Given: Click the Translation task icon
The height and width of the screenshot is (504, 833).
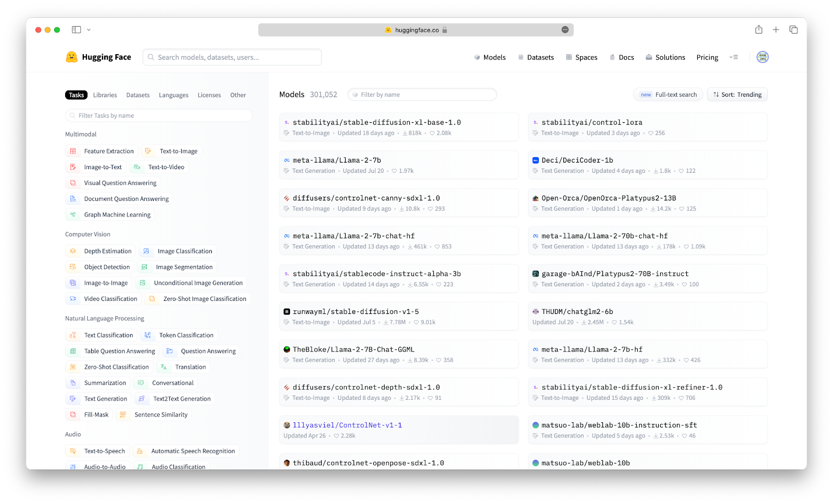Looking at the screenshot, I should [x=164, y=367].
